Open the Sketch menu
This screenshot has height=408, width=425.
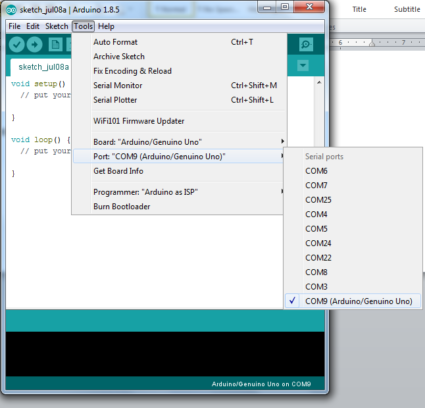57,26
